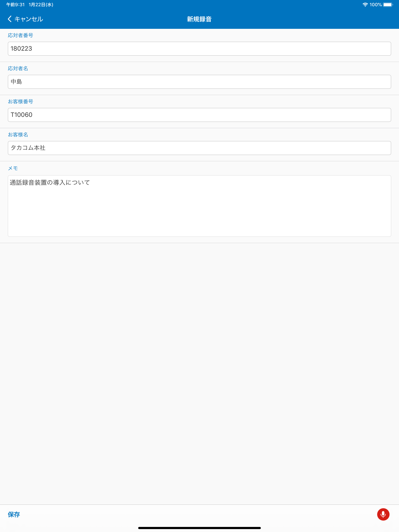The width and height of the screenshot is (399, 532).
Task: Tap the home indicator bar
Action: (x=199, y=528)
